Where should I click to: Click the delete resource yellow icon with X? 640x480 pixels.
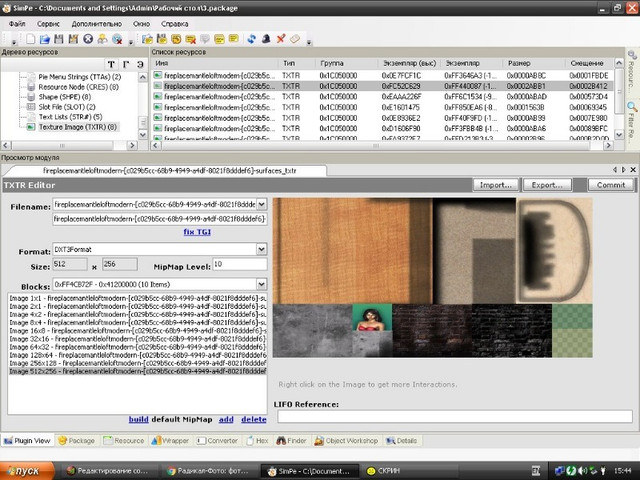[x=191, y=39]
